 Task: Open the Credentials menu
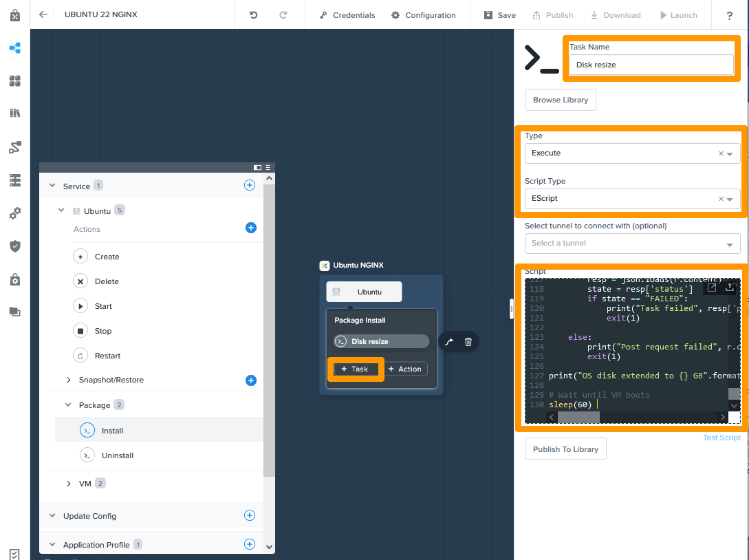(x=347, y=15)
